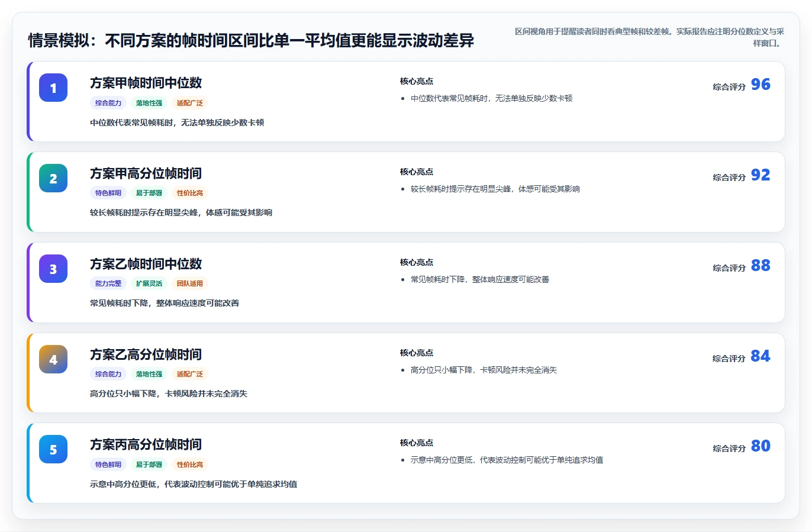Click 适配广泛 tag in 方案乙高分位帧时间 card

[x=190, y=374]
